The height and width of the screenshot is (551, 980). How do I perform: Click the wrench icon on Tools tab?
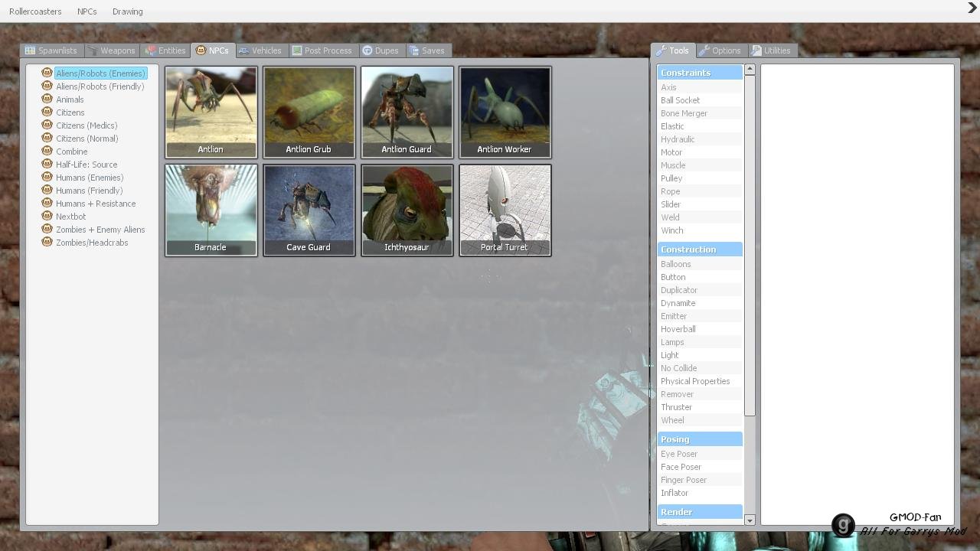click(661, 51)
